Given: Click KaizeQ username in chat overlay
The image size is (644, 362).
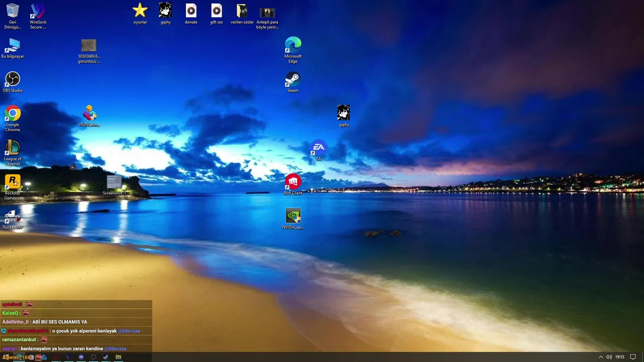Looking at the screenshot, I should (x=10, y=313).
